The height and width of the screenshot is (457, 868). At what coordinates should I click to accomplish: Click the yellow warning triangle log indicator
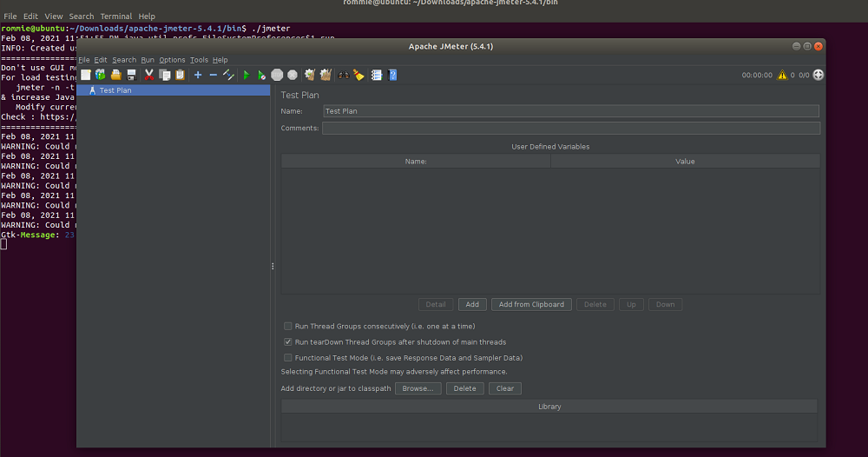[782, 75]
